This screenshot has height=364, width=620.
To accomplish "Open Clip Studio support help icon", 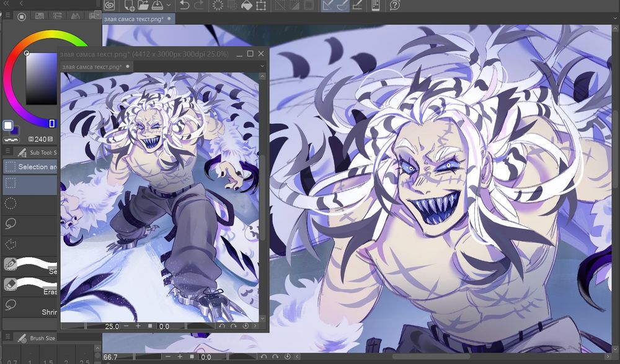I will 394,5.
